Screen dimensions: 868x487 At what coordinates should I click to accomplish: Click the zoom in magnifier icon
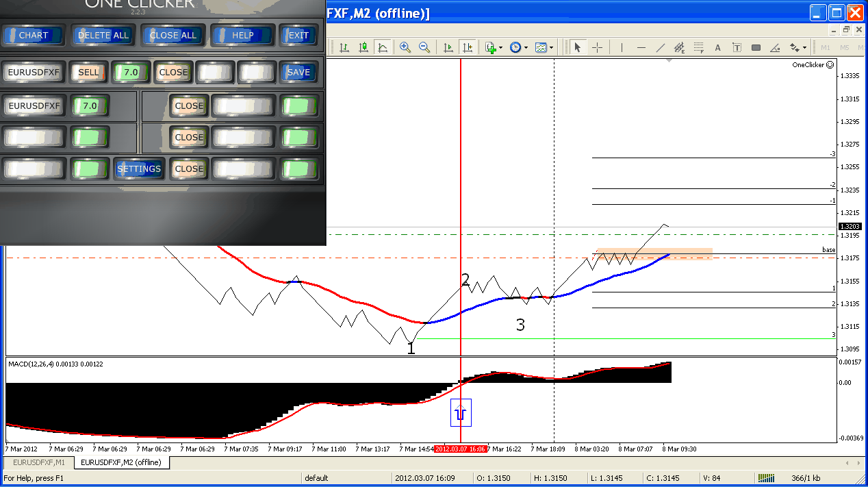(x=405, y=47)
